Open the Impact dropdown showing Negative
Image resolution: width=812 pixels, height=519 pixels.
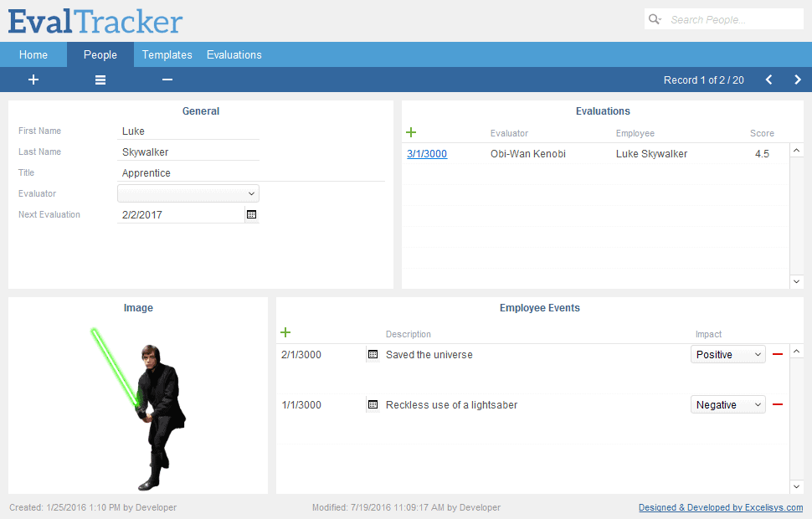click(x=727, y=404)
